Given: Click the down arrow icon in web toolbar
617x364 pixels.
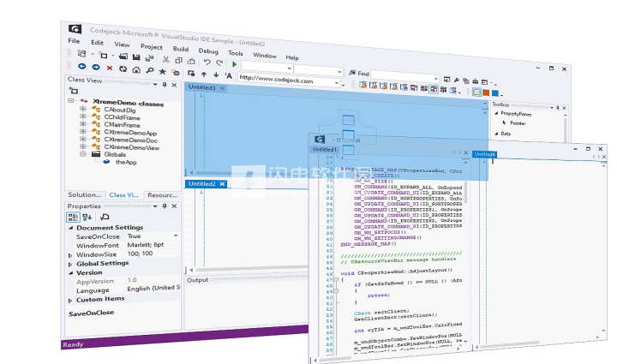Looking at the screenshot, I should tap(216, 75).
